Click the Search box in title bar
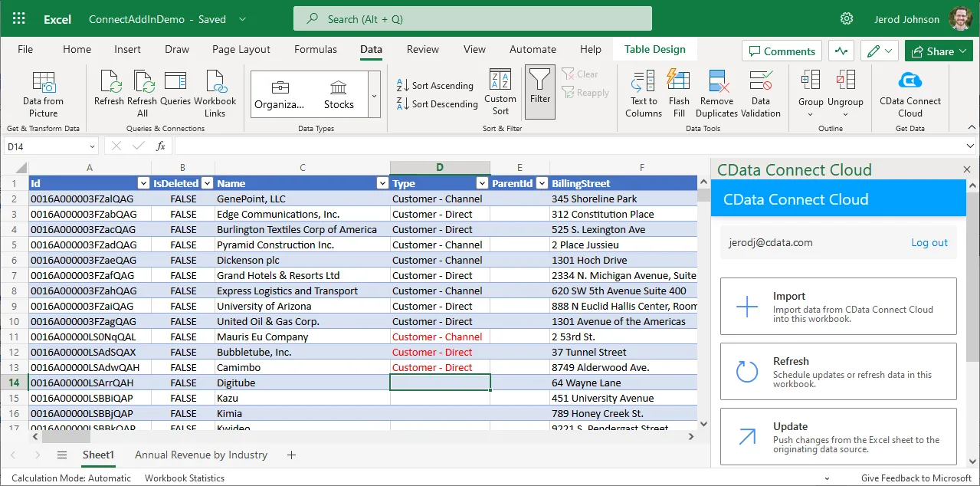The height and width of the screenshot is (486, 980). (472, 19)
